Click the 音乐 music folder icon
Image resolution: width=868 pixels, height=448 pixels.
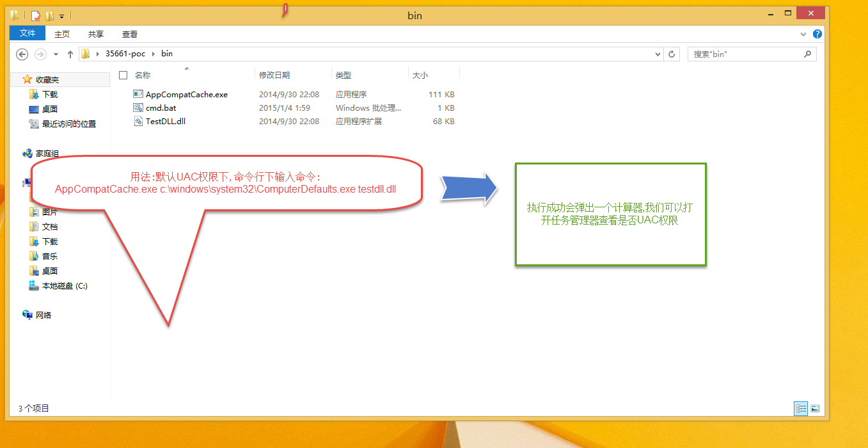pyautogui.click(x=34, y=256)
